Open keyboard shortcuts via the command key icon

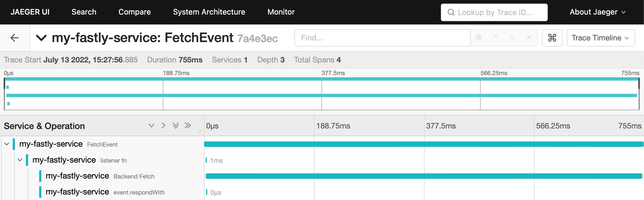(x=552, y=38)
